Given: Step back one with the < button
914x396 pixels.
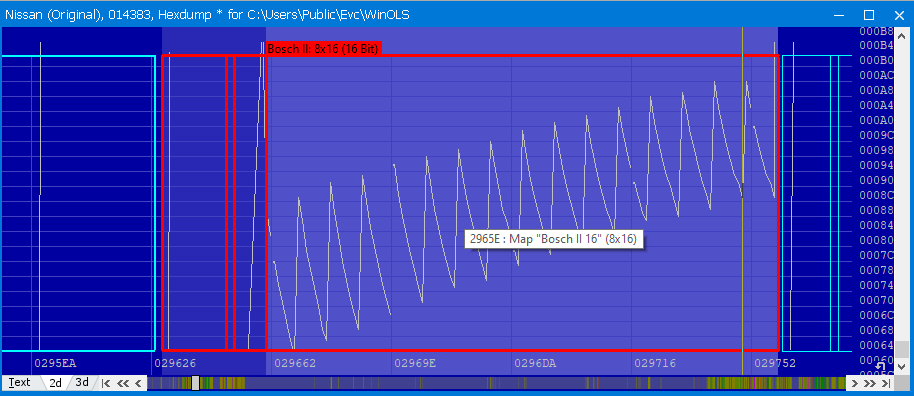Looking at the screenshot, I should [138, 383].
